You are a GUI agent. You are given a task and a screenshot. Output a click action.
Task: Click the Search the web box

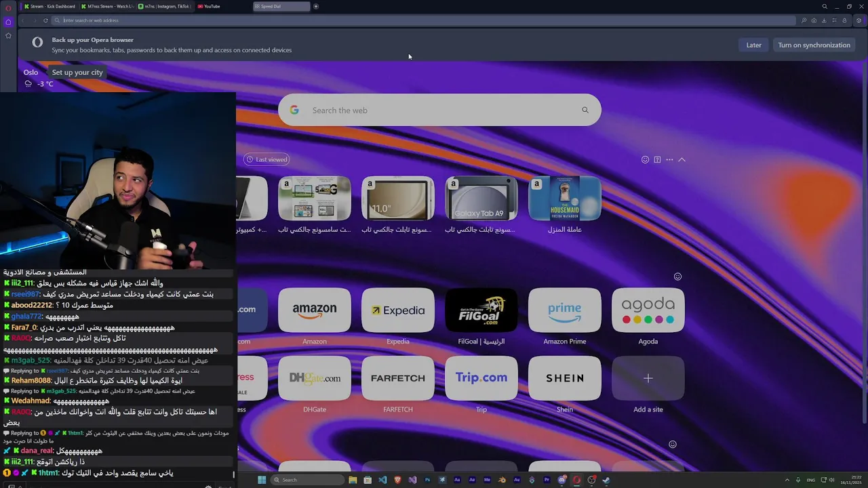coord(439,110)
